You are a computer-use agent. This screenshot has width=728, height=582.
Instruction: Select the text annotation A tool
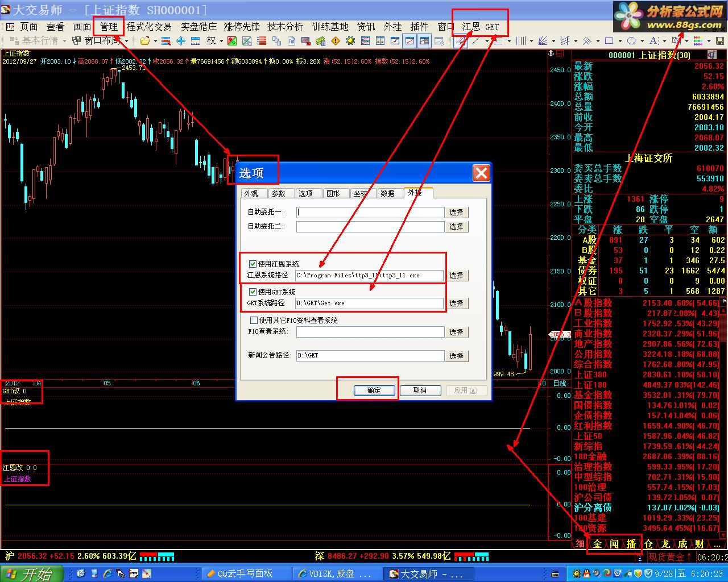(x=653, y=41)
